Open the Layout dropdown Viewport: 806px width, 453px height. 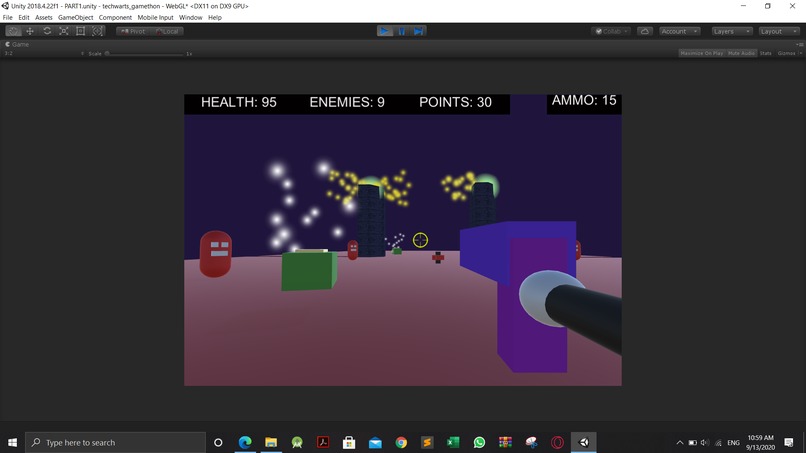point(779,31)
